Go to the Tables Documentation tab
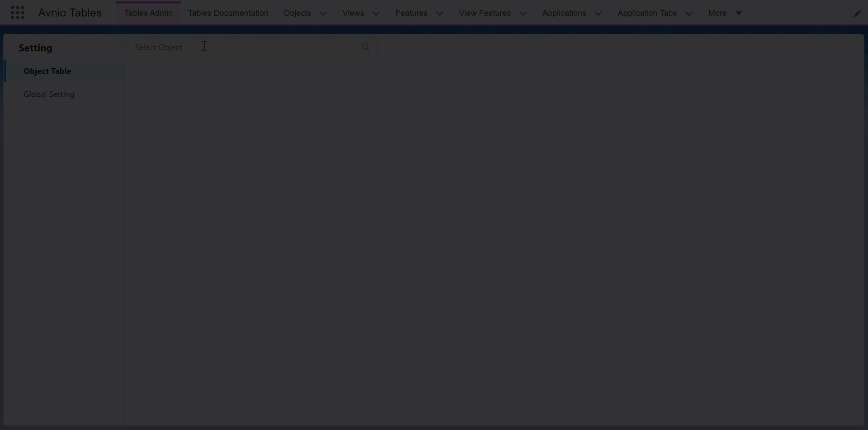The image size is (868, 430). pos(228,13)
